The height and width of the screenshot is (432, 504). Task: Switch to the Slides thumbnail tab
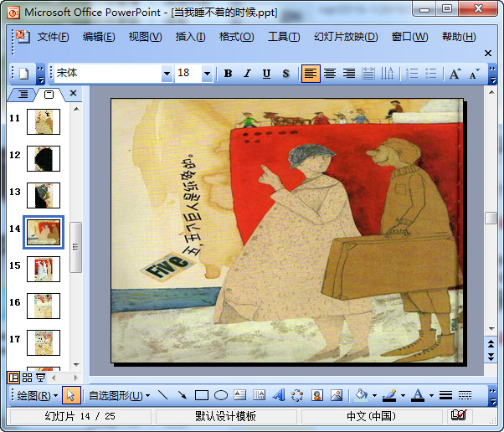pos(49,94)
